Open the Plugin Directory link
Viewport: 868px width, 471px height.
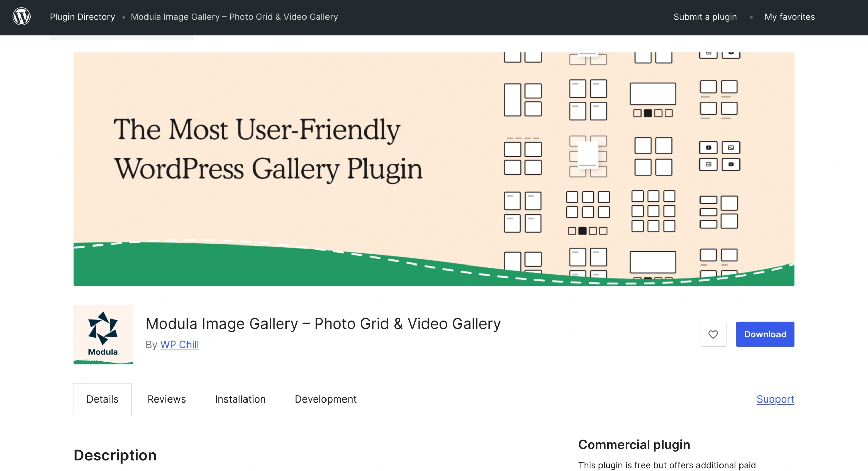[82, 17]
